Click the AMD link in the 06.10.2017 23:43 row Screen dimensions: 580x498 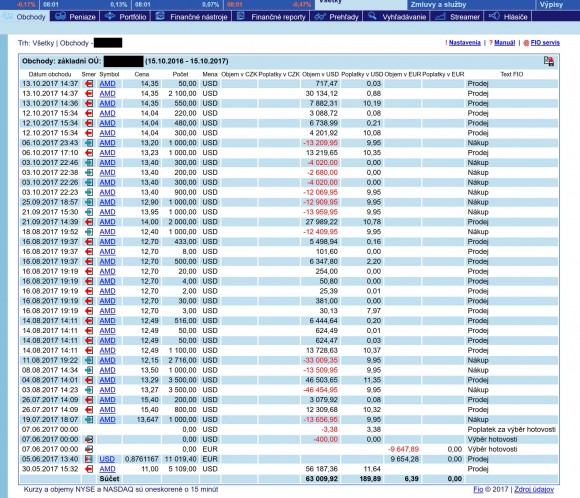point(107,143)
